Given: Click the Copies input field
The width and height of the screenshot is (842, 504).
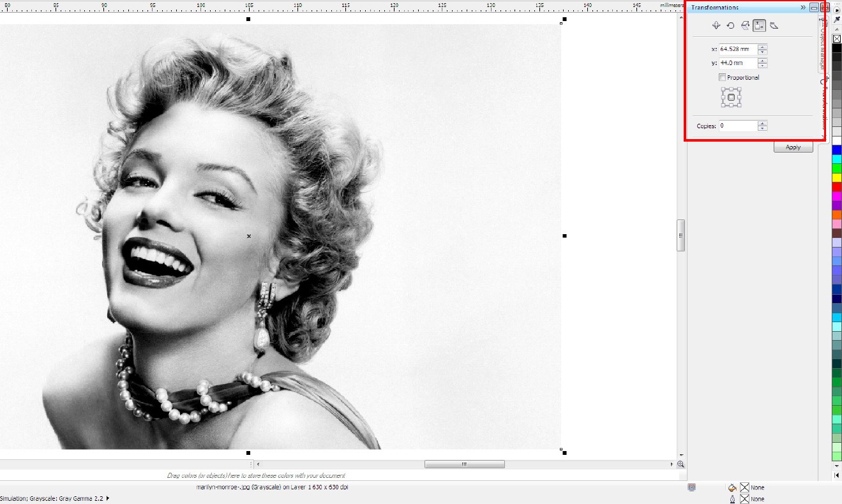Looking at the screenshot, I should [737, 126].
